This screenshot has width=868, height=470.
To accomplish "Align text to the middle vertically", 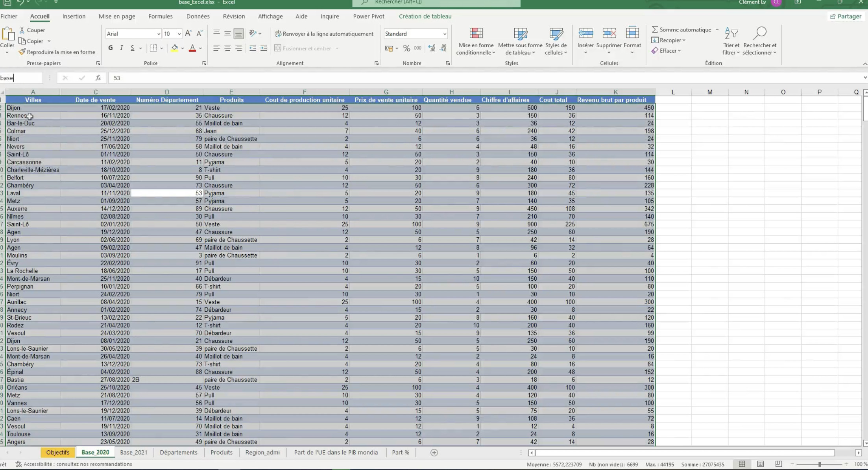I will (227, 33).
